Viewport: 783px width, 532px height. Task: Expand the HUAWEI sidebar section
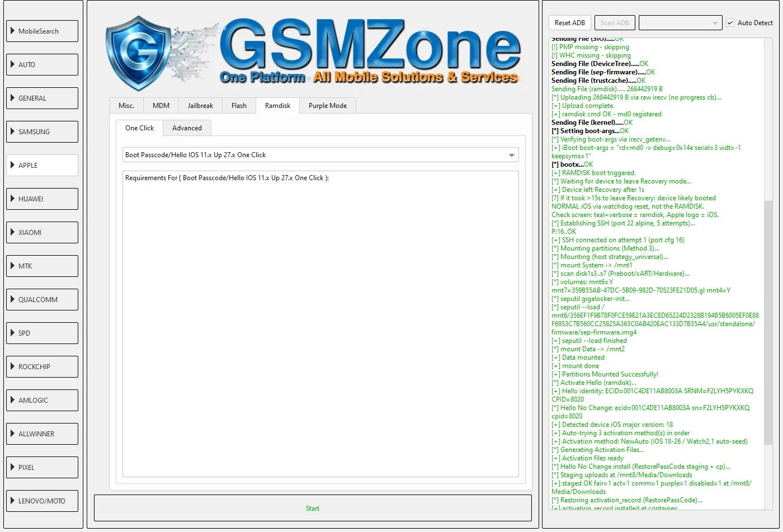point(42,199)
